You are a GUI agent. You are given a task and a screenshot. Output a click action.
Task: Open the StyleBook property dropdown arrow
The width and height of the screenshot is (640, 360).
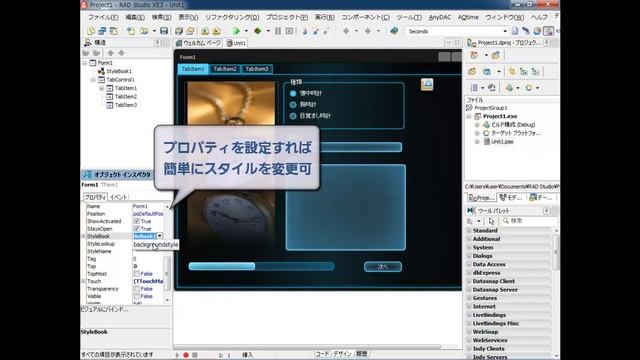coord(160,236)
